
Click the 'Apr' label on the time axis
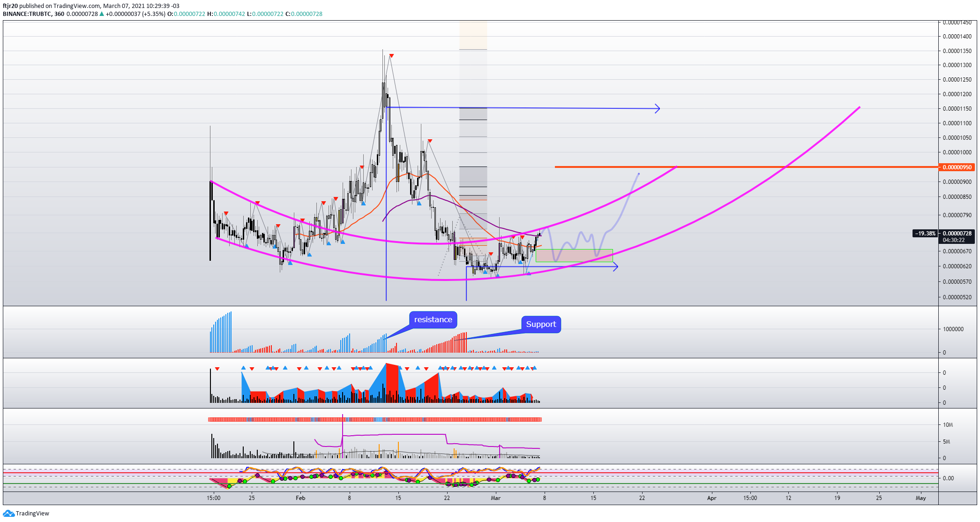point(711,498)
